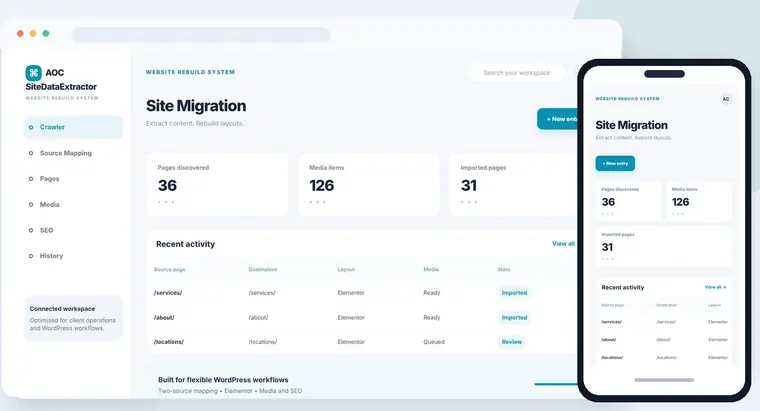Click the Connected workspace card
Viewport: 760px width, 411px height.
pos(73,318)
